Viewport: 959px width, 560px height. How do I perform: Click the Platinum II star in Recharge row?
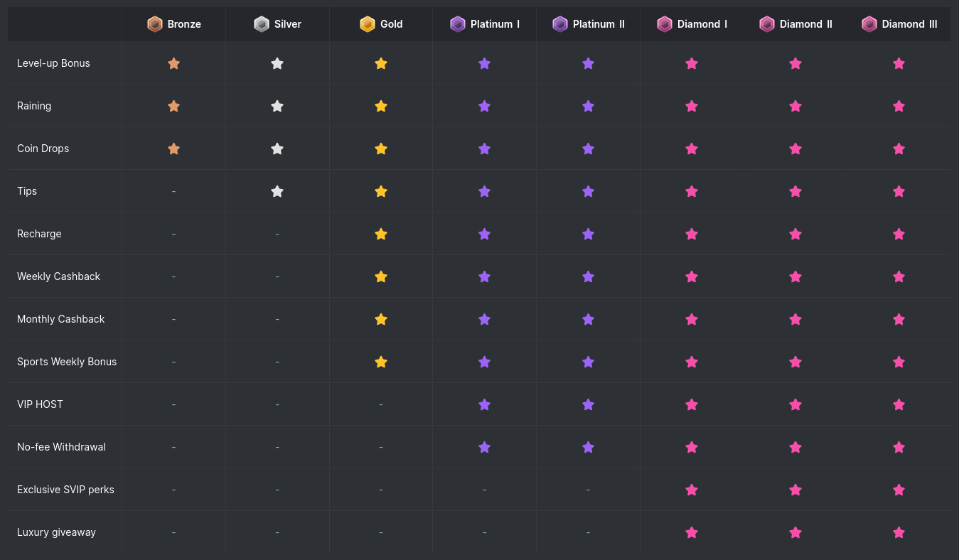point(588,234)
